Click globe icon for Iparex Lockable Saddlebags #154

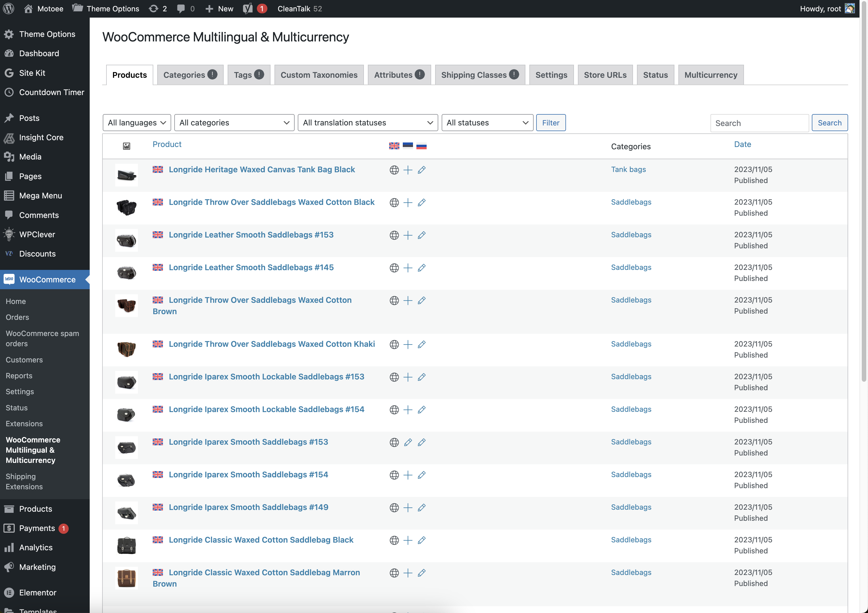(394, 410)
